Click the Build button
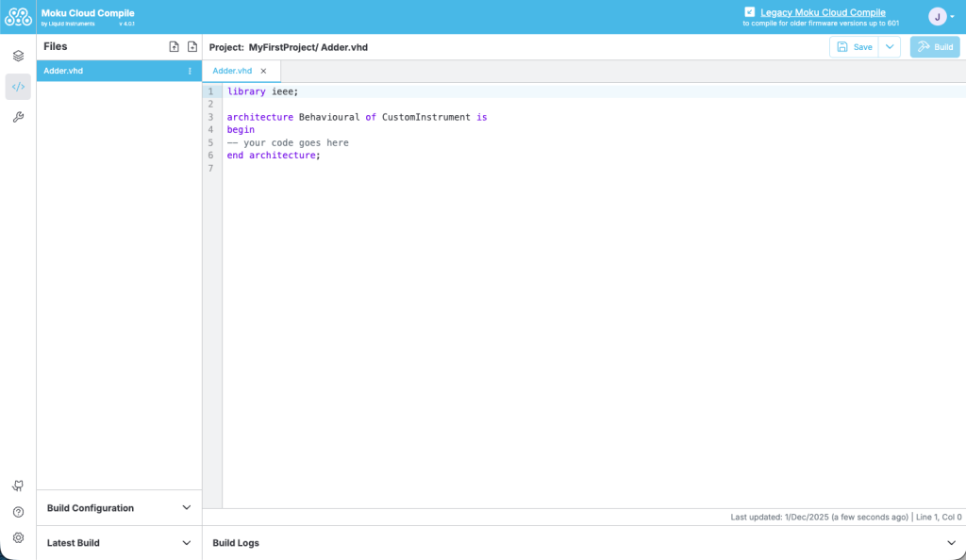The image size is (966, 560). pos(935,47)
